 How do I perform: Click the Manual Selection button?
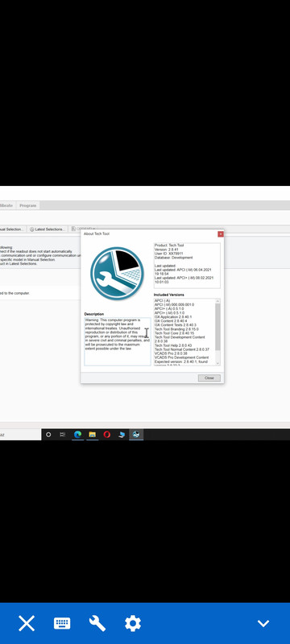coord(13,229)
